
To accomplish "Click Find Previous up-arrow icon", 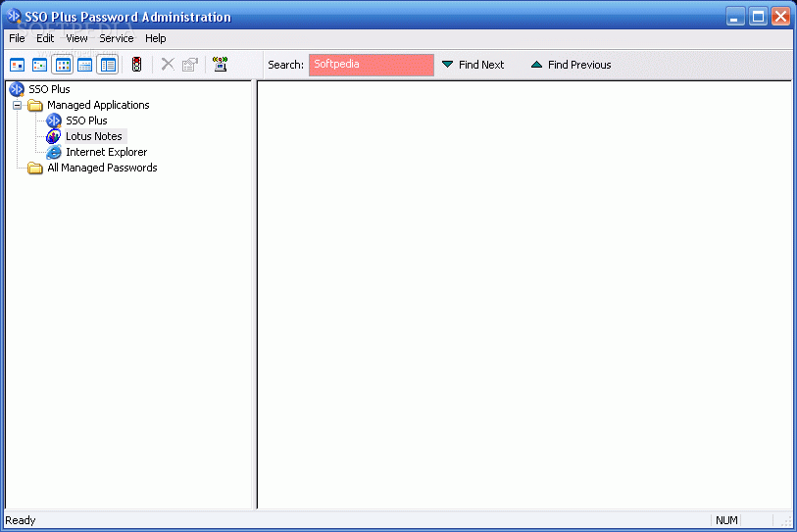I will (537, 65).
